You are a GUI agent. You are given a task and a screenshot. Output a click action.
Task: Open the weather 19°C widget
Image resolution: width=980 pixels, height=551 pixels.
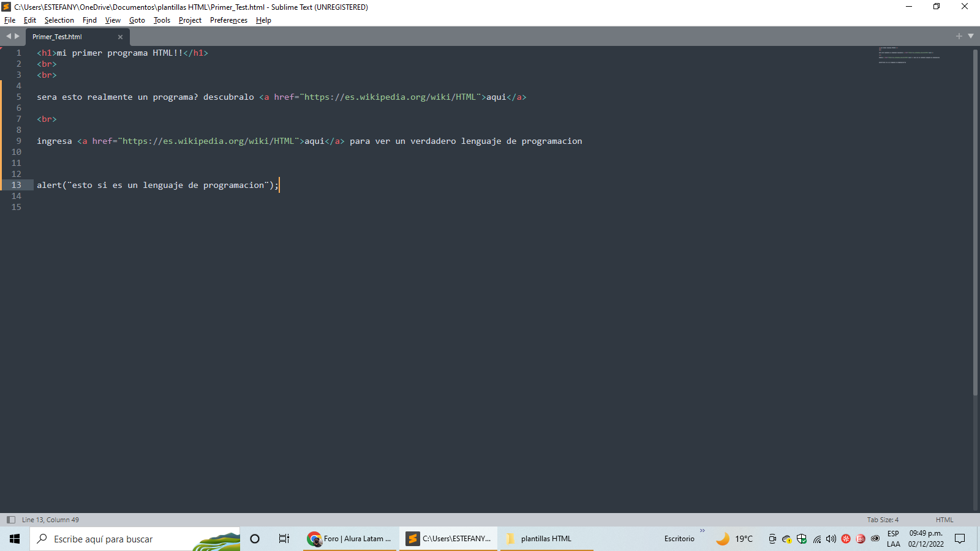coord(734,539)
